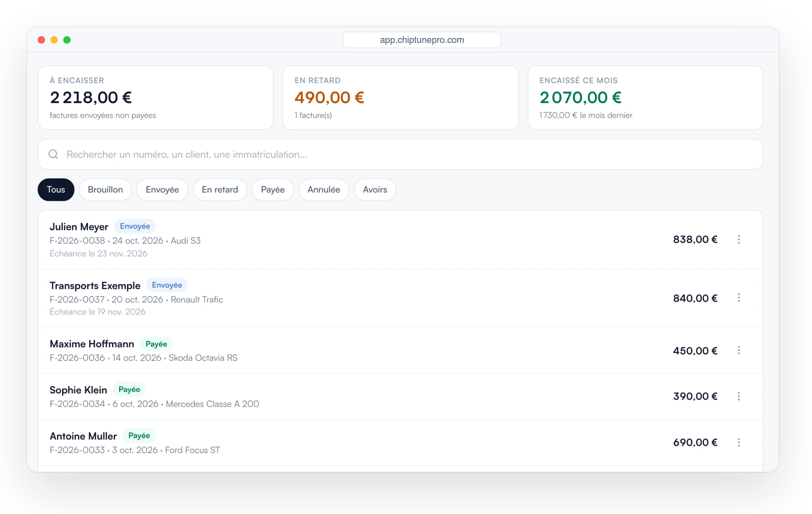Click the Envoyée badge on Transports Exemple
The height and width of the screenshot is (514, 812).
tap(167, 285)
